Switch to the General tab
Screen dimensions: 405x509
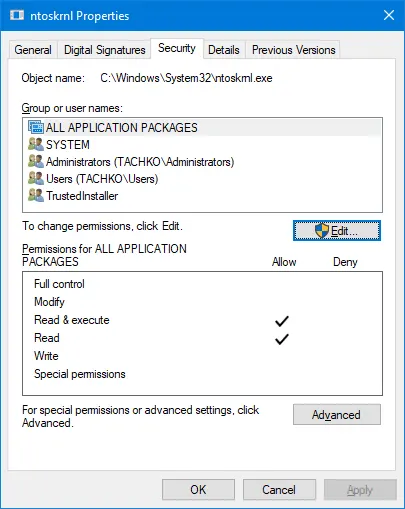point(33,50)
